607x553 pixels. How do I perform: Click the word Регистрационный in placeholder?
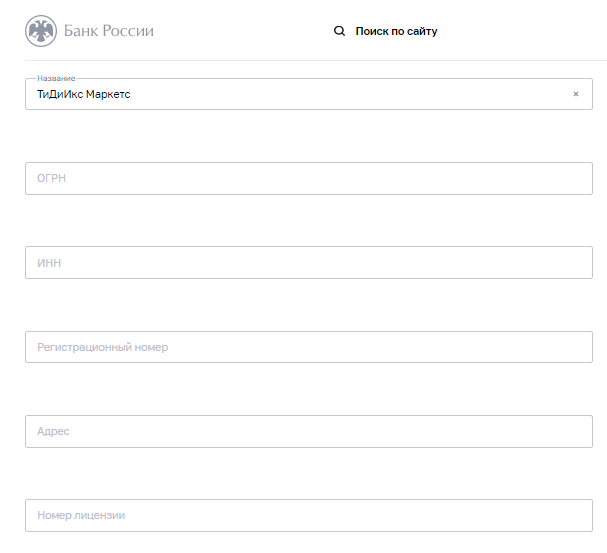[x=84, y=348]
